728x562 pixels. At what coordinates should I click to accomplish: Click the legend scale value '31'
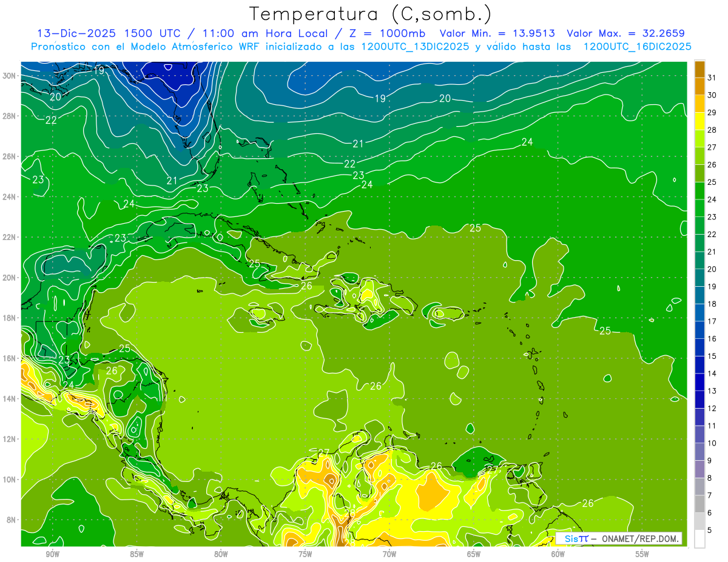[x=712, y=78]
